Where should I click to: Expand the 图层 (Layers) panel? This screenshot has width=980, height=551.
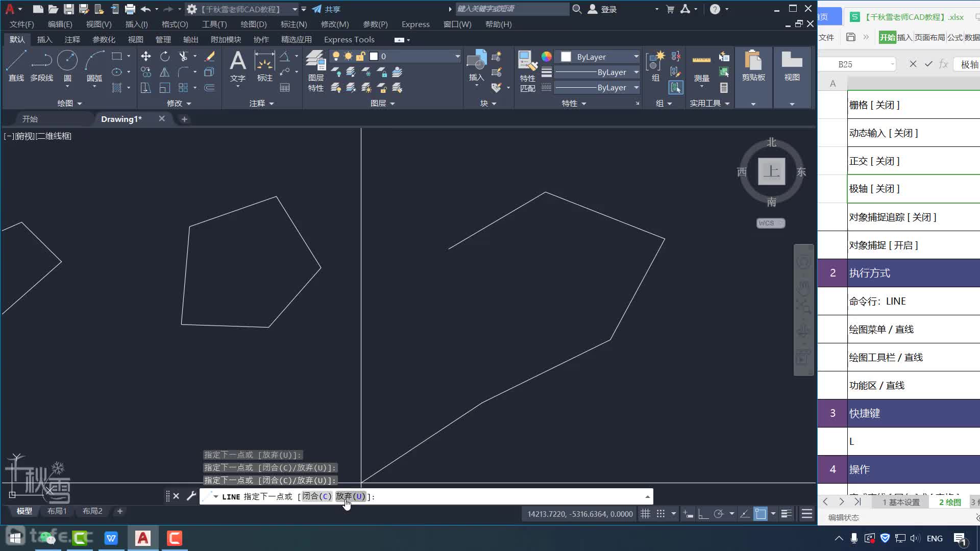click(383, 103)
